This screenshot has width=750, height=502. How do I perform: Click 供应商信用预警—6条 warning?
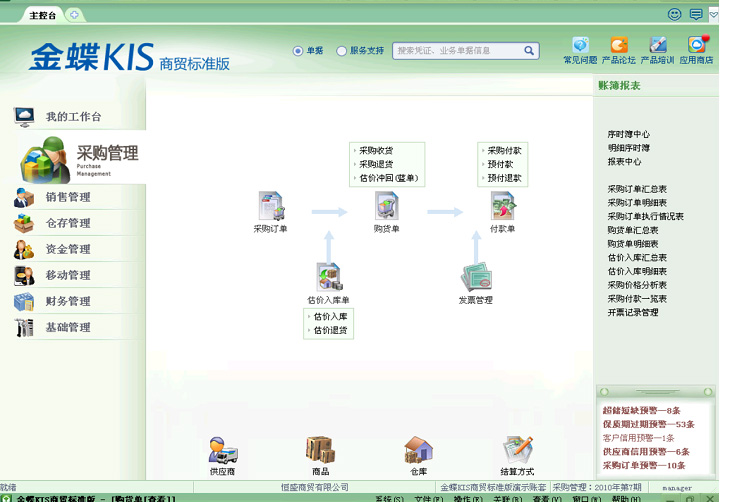click(x=646, y=452)
